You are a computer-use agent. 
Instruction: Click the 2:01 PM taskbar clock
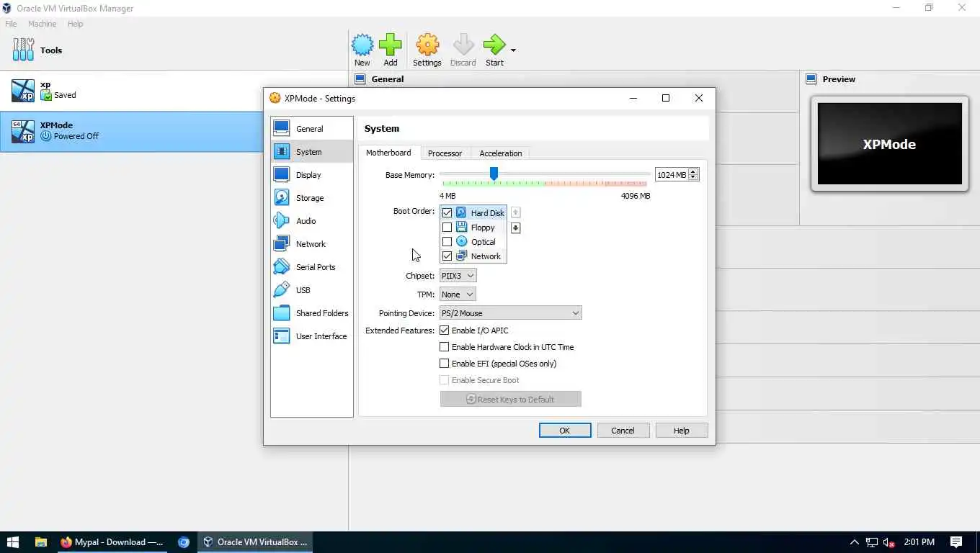point(919,542)
